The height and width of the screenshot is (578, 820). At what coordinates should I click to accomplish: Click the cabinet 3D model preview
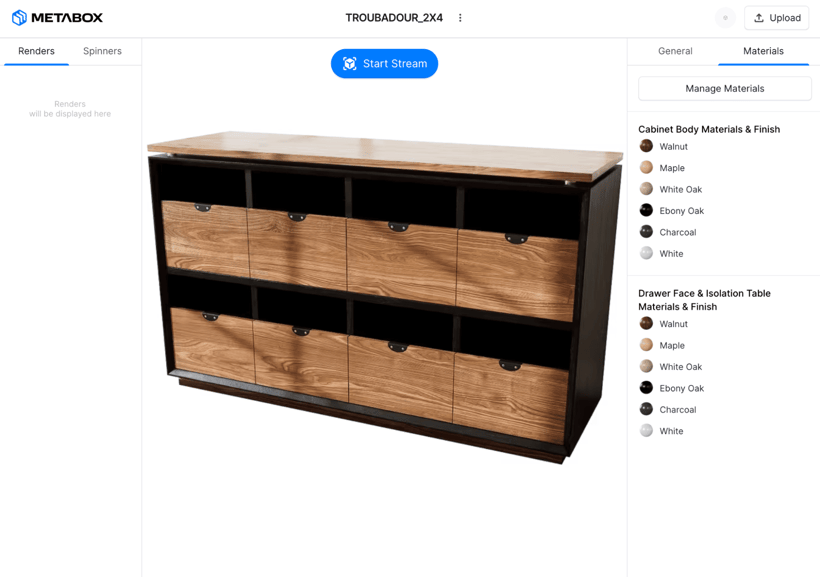(x=385, y=297)
